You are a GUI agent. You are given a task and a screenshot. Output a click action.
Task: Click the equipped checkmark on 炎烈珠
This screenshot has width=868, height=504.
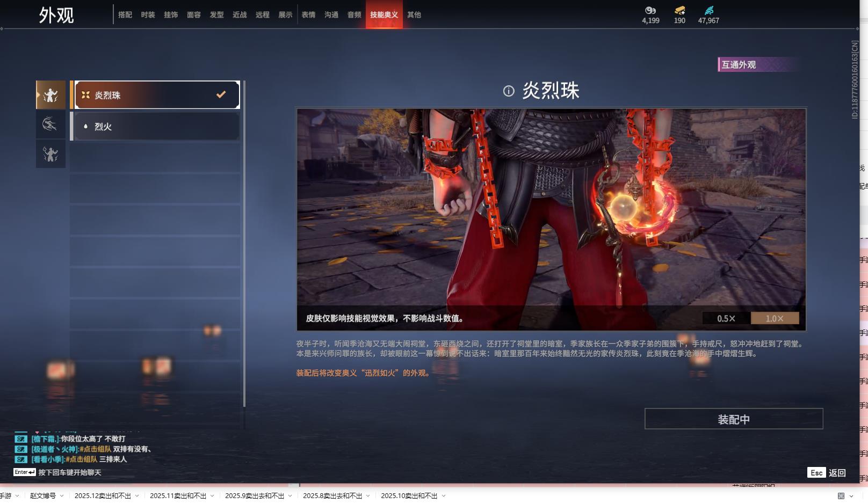(x=221, y=94)
